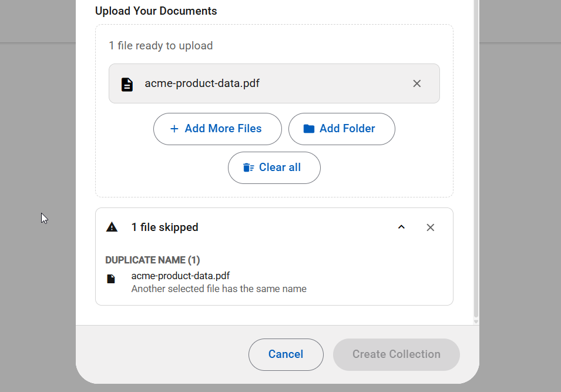The image size is (561, 392).
Task: Click the skipped duplicate file icon
Action: click(111, 279)
